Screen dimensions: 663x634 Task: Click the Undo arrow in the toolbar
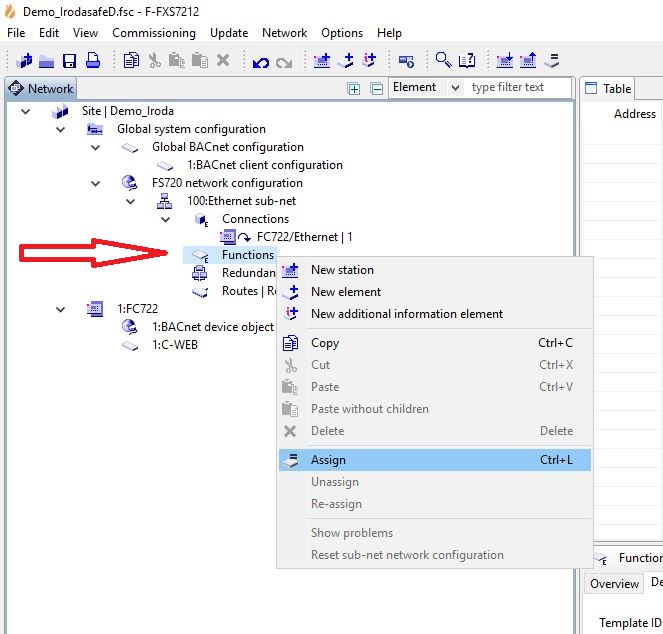[x=261, y=62]
